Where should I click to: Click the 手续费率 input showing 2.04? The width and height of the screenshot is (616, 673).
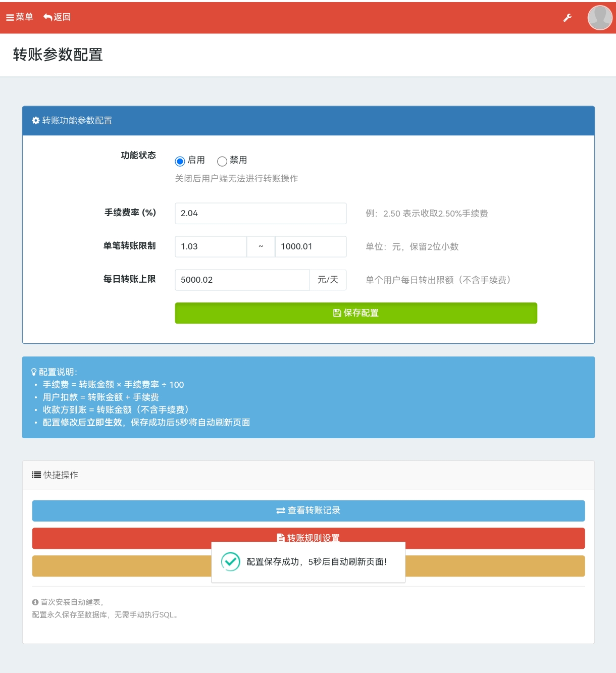click(261, 213)
